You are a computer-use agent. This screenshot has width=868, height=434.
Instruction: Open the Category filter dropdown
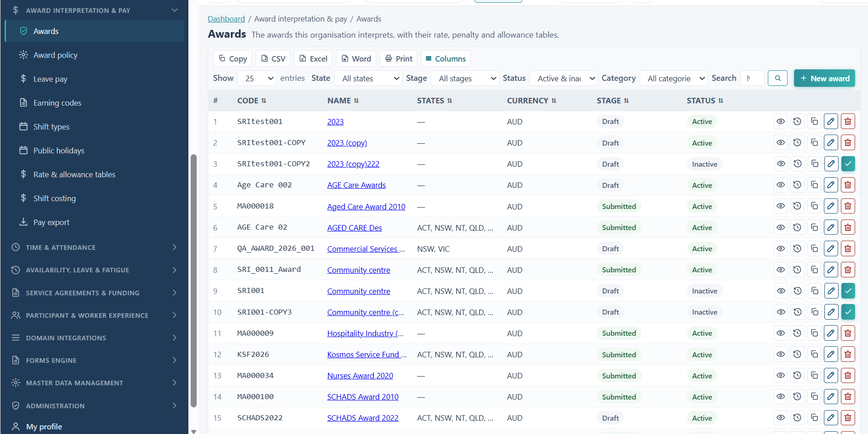(x=674, y=79)
